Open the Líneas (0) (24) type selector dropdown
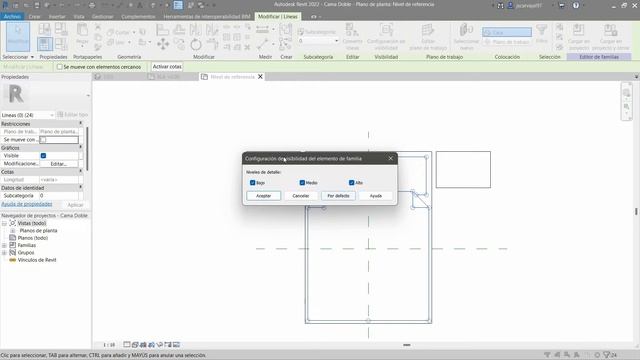The height and width of the screenshot is (360, 640). click(28, 115)
